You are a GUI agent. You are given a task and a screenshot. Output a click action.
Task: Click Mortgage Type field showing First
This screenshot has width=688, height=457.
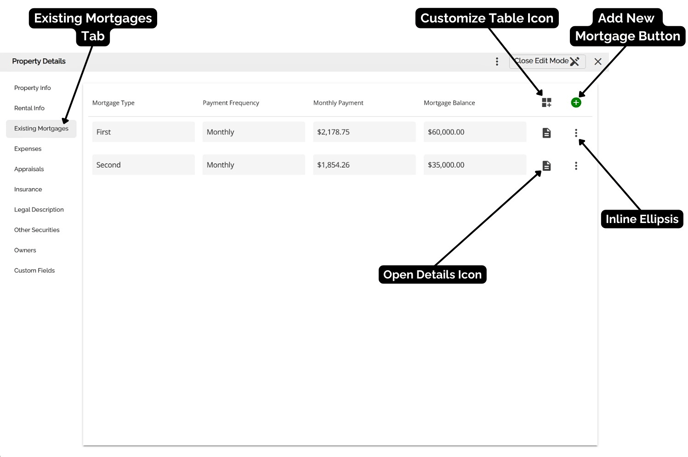coord(143,132)
